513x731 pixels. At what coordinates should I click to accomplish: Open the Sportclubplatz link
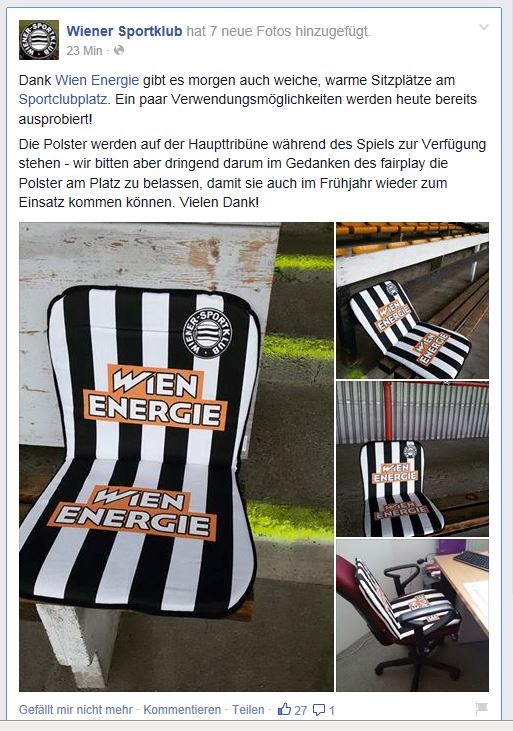[64, 99]
